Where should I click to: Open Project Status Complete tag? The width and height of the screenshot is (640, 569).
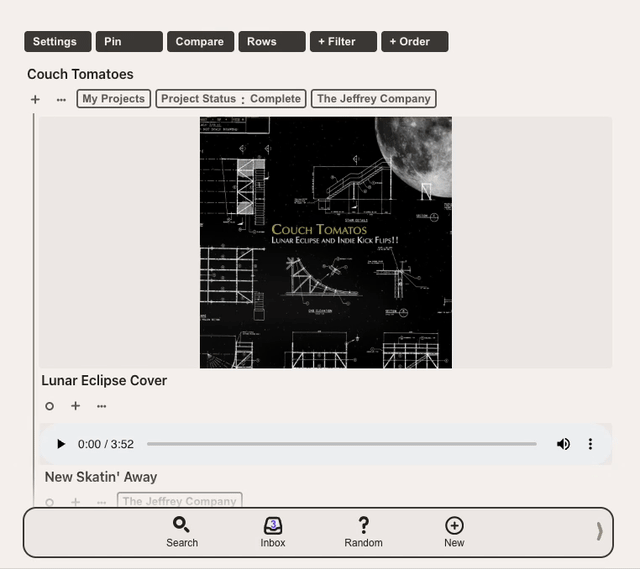(x=231, y=99)
